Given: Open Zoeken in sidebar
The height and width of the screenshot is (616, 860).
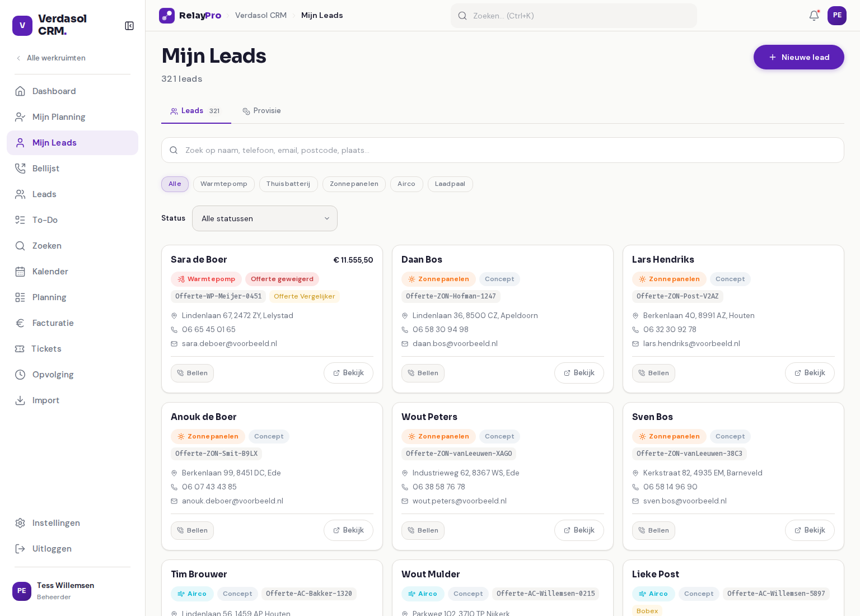Looking at the screenshot, I should pos(72,246).
